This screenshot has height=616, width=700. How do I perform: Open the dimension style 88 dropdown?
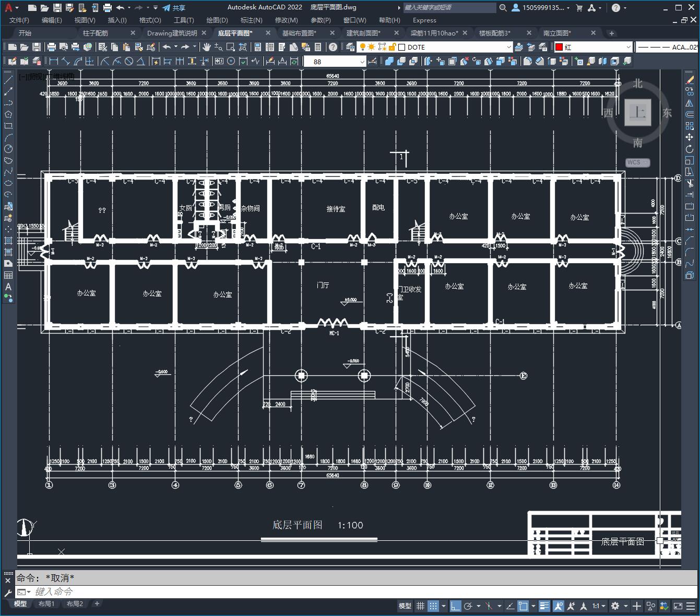click(335, 62)
